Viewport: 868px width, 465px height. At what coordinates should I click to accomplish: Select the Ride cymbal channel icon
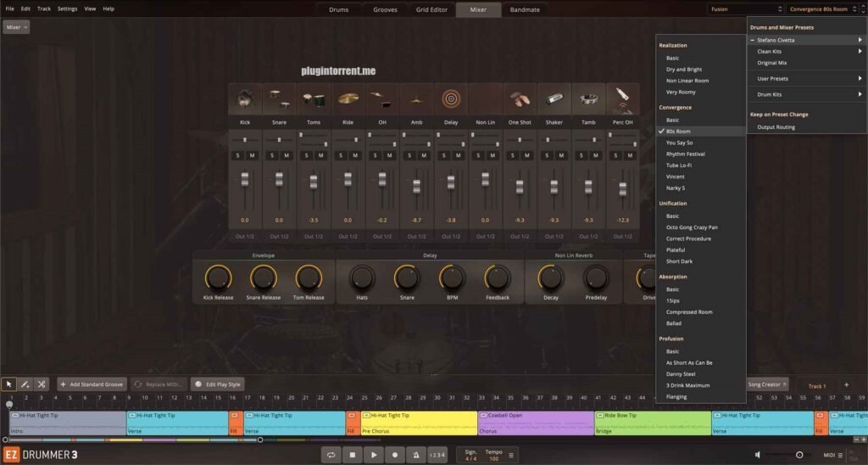(x=348, y=99)
